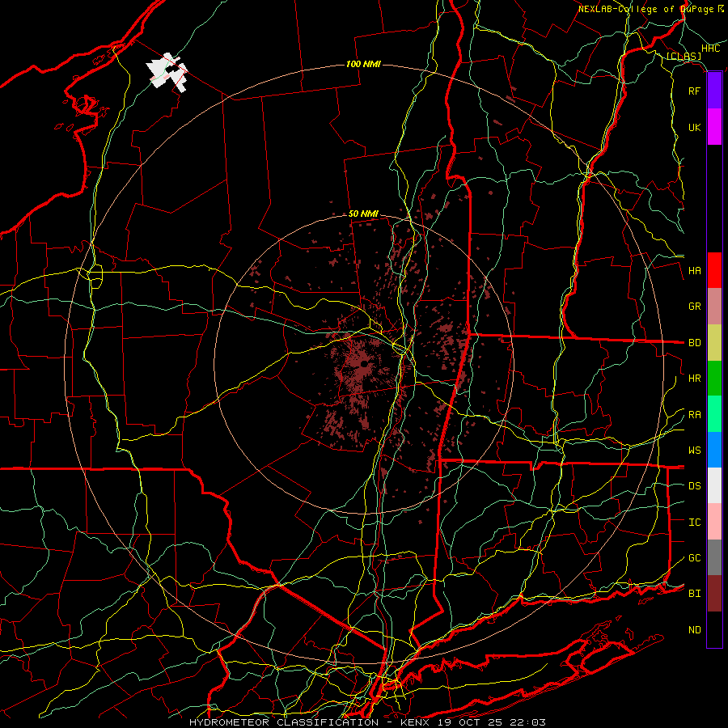728x728 pixels.
Task: Click the RA legend label
Action: point(695,415)
